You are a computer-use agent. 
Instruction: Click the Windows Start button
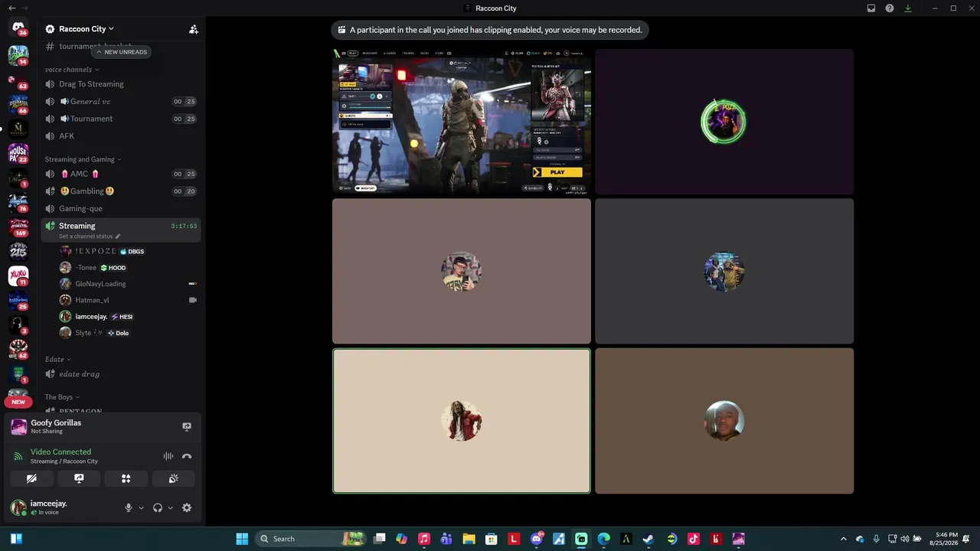[x=242, y=539]
